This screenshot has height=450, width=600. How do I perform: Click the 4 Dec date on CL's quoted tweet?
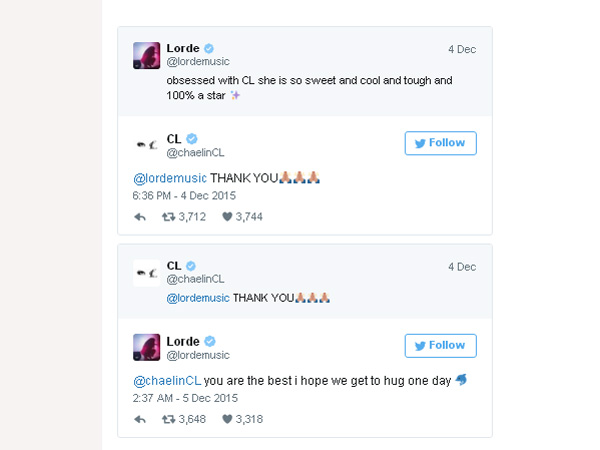pyautogui.click(x=462, y=267)
